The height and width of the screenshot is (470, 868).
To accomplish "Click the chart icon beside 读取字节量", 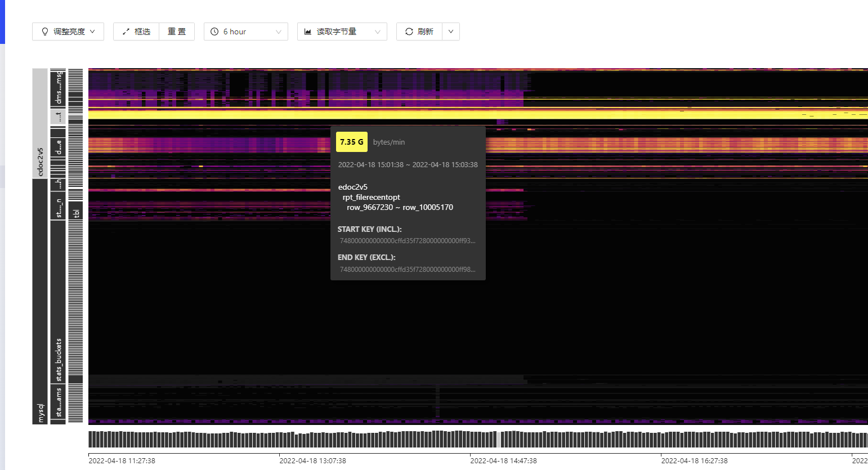I will pyautogui.click(x=308, y=32).
